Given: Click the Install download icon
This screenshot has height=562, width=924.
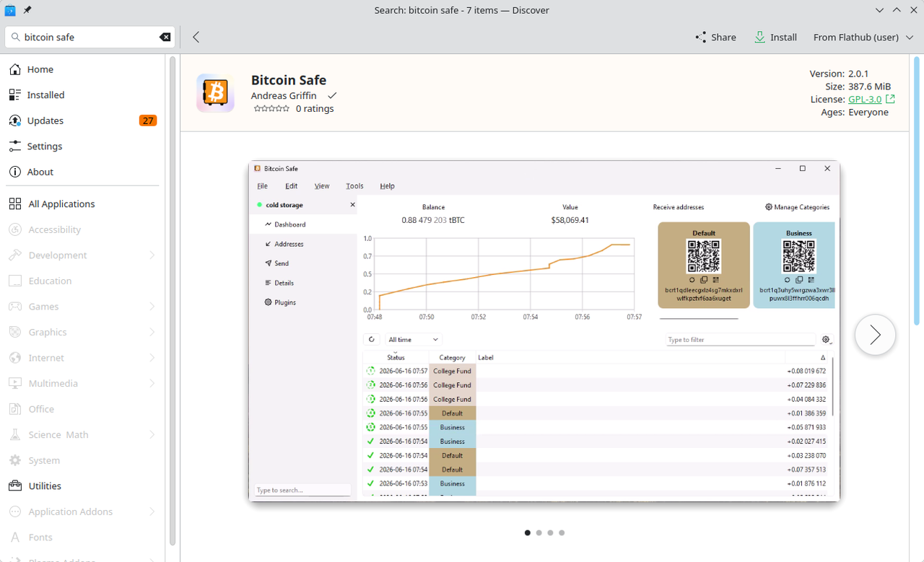Looking at the screenshot, I should coord(759,37).
